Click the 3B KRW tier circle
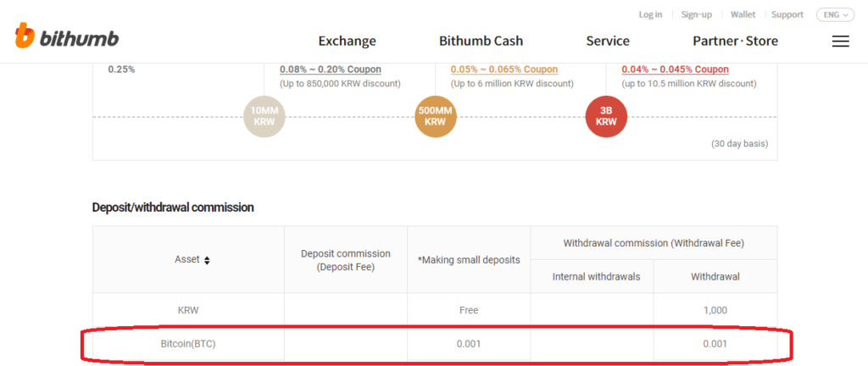 point(606,117)
